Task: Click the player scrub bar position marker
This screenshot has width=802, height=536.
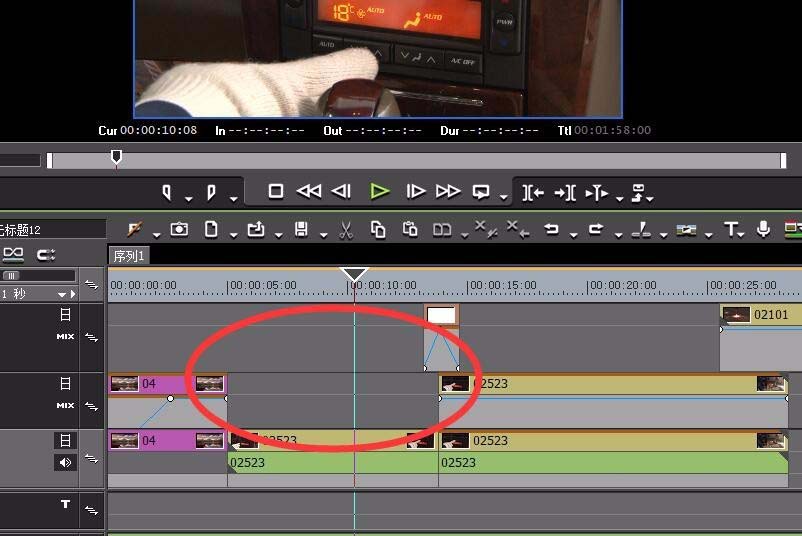Action: click(x=116, y=157)
